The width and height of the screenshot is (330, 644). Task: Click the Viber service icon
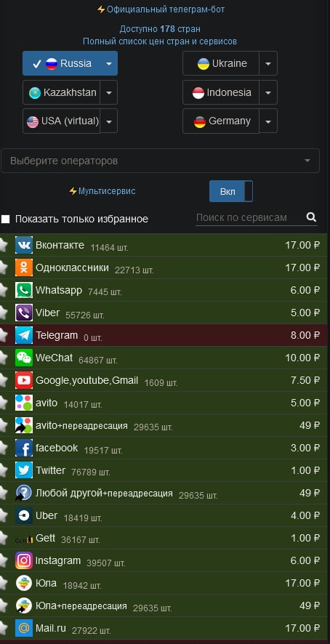pos(24,313)
